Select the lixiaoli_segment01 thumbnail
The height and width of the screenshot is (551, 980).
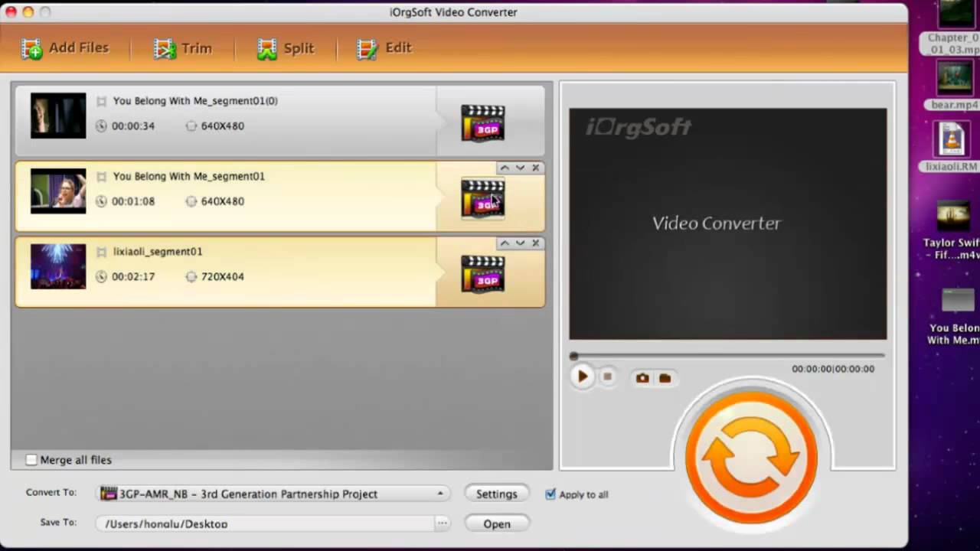pyautogui.click(x=58, y=266)
